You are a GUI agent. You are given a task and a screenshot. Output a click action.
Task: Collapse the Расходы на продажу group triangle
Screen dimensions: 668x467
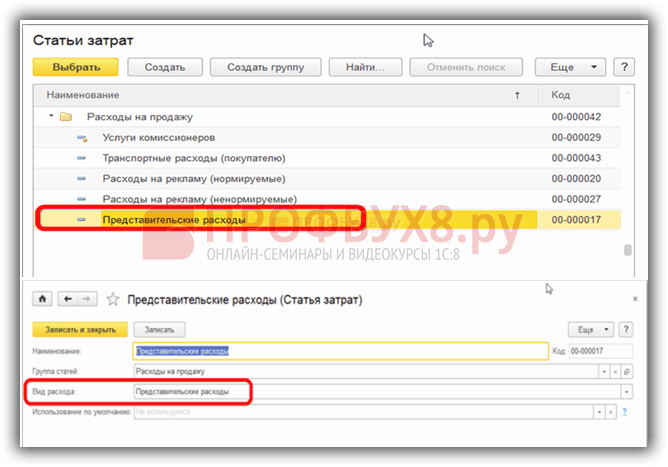[x=50, y=117]
